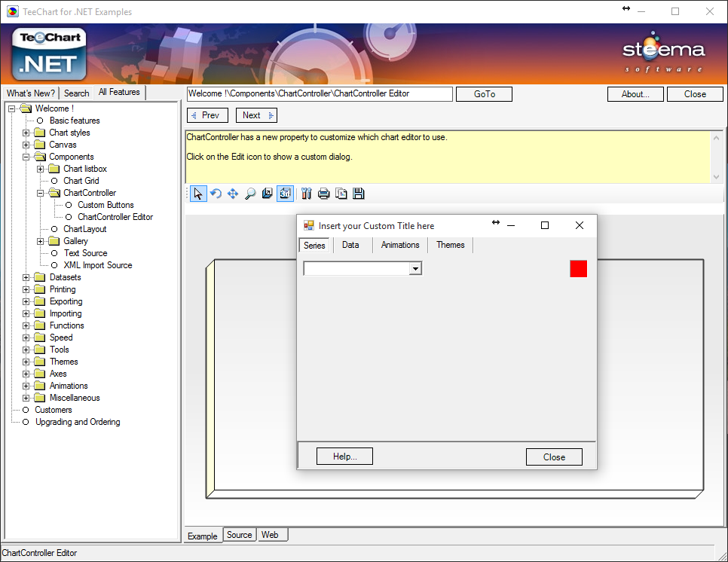Click the Next navigation button

[256, 115]
